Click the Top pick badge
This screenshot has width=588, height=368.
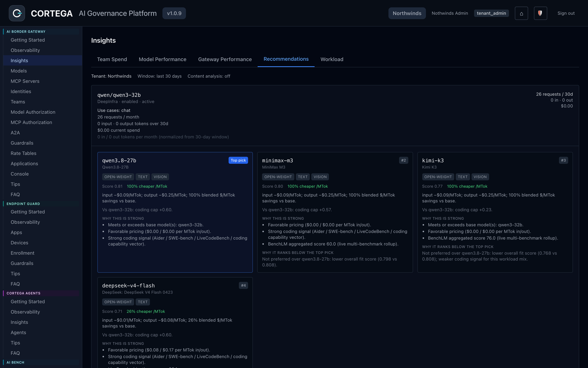pyautogui.click(x=238, y=160)
